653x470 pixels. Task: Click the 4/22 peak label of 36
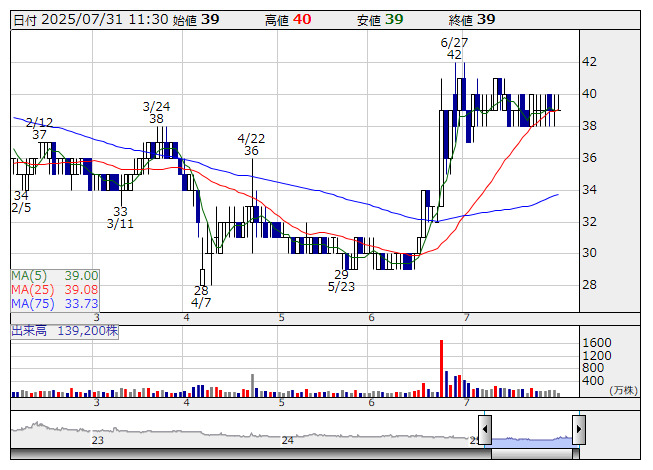click(251, 144)
